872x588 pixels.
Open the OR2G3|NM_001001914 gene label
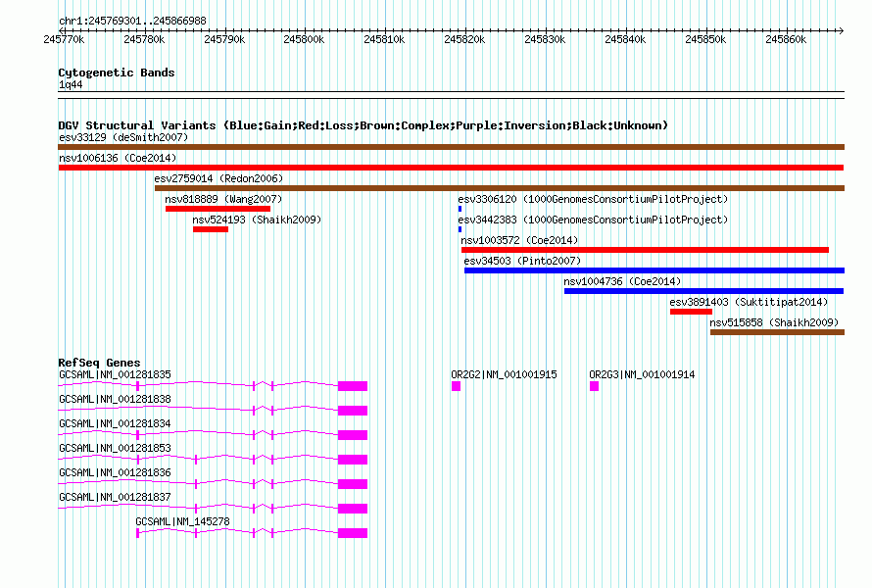pos(642,374)
